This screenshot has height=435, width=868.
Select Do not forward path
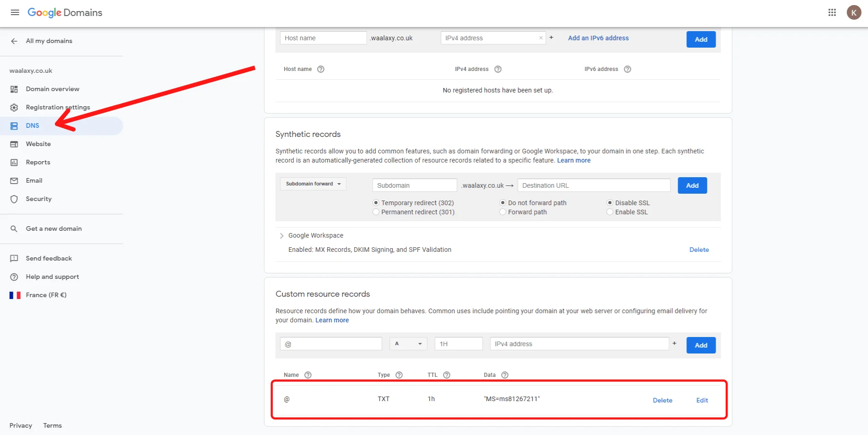tap(502, 203)
